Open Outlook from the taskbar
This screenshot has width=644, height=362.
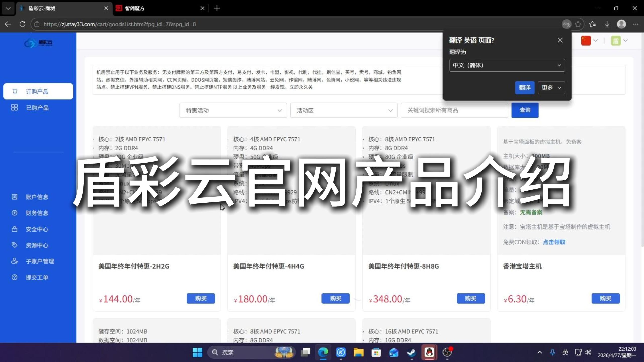(394, 352)
